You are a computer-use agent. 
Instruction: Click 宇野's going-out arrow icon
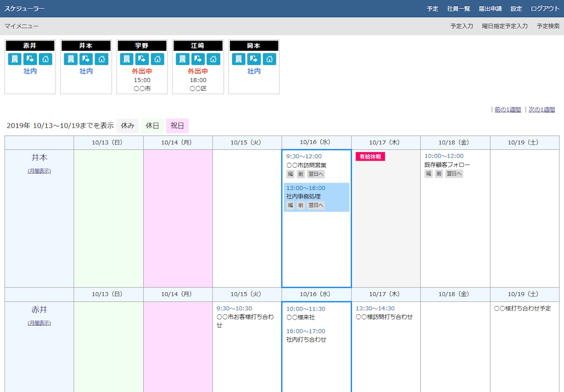(142, 59)
